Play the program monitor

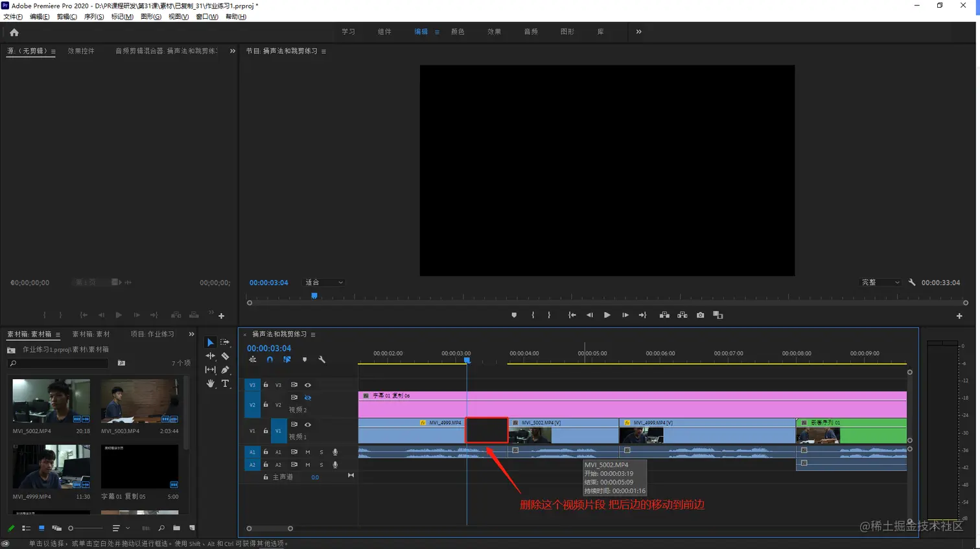(x=607, y=315)
